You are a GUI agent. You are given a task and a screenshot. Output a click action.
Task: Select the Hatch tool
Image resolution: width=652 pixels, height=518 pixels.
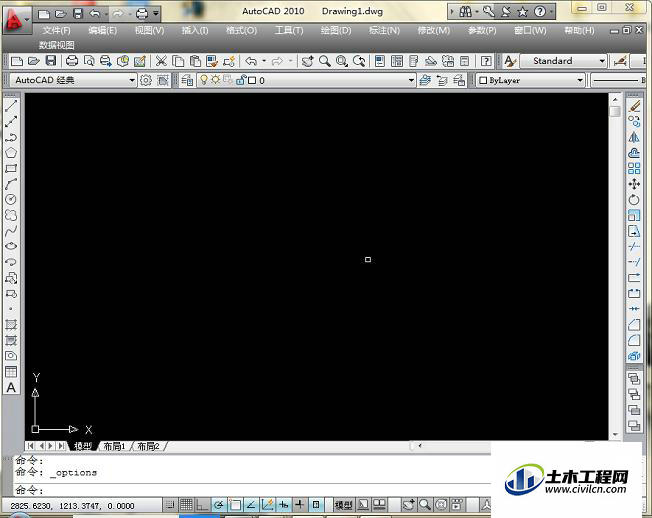pyautogui.click(x=11, y=325)
